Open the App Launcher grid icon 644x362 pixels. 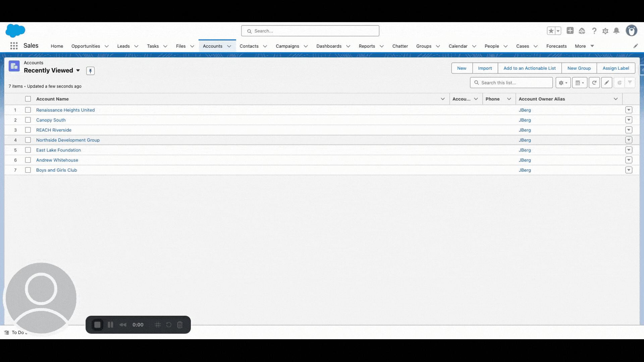pyautogui.click(x=14, y=46)
